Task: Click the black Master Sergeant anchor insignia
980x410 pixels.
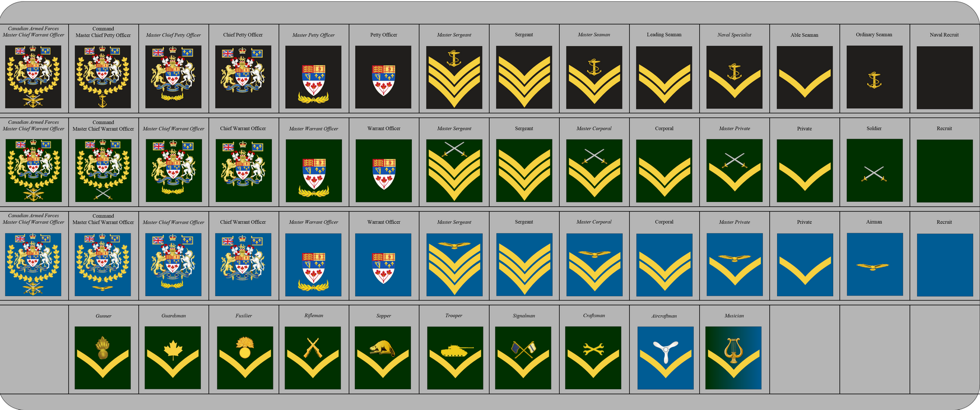Action: click(x=454, y=77)
